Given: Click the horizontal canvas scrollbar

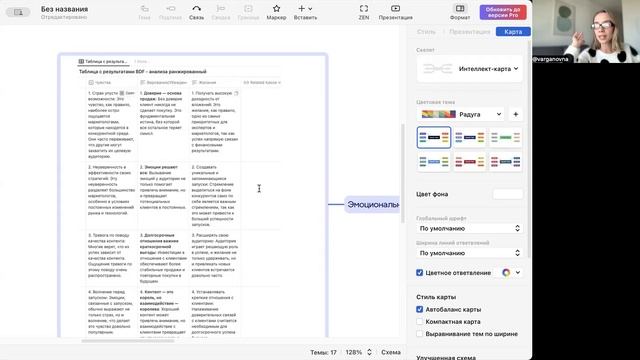Looking at the screenshot, I should pyautogui.click(x=128, y=340).
